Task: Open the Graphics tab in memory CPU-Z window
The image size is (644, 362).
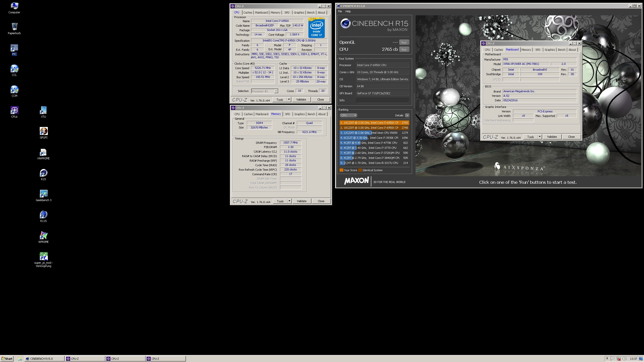Action: pyautogui.click(x=299, y=114)
